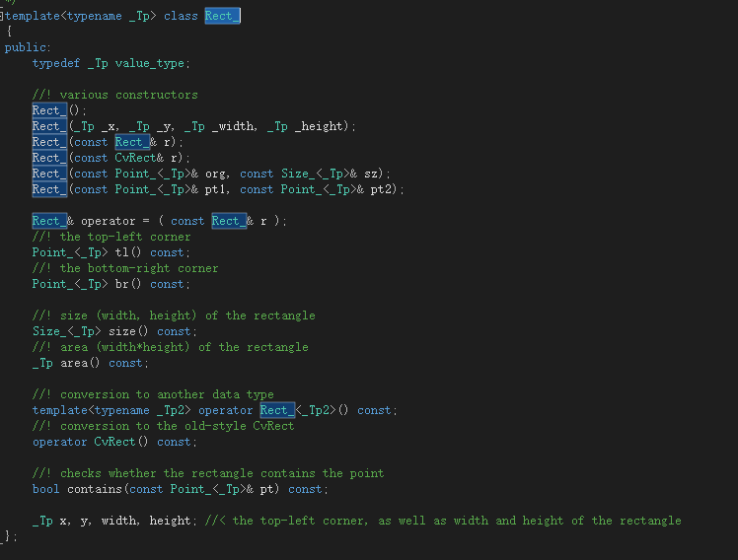Click '//! size (width, height) of the rectangle' comment

[174, 315]
